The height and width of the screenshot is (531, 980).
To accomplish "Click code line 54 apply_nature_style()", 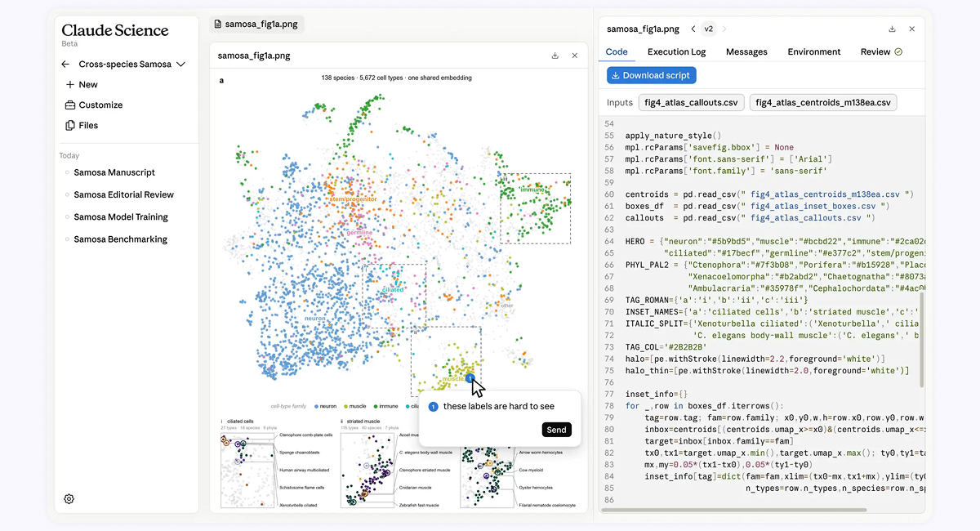I will [673, 136].
